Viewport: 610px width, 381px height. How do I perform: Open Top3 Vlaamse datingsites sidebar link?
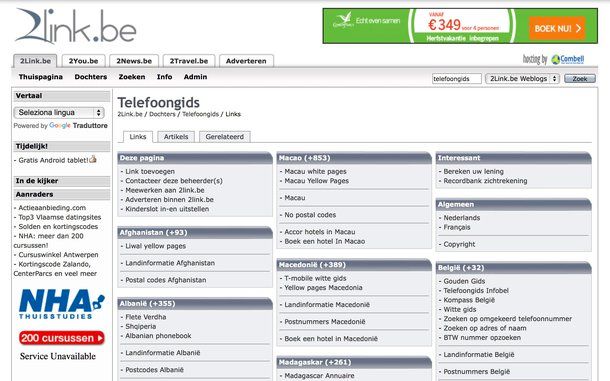(60, 217)
